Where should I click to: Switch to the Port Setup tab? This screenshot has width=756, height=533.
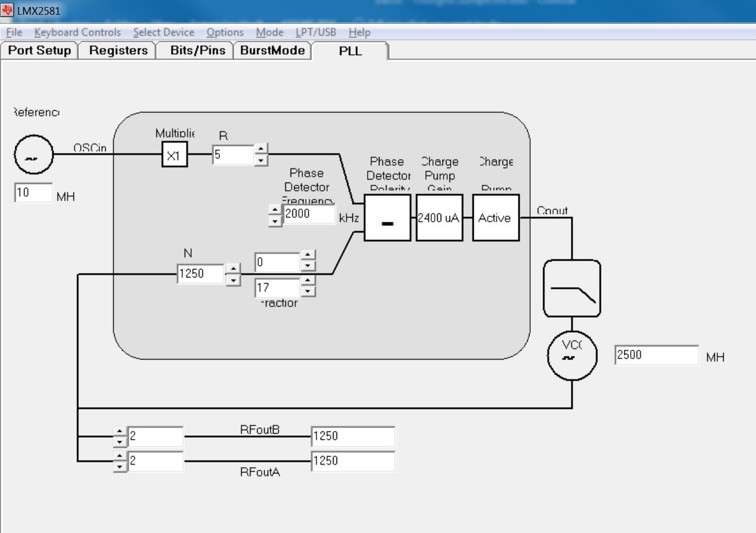(39, 51)
